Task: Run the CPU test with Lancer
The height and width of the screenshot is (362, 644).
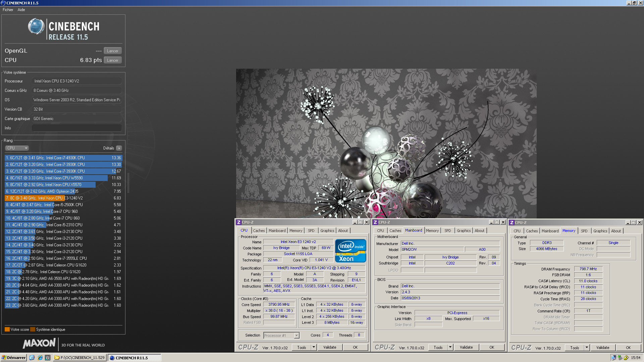Action: coord(113,60)
